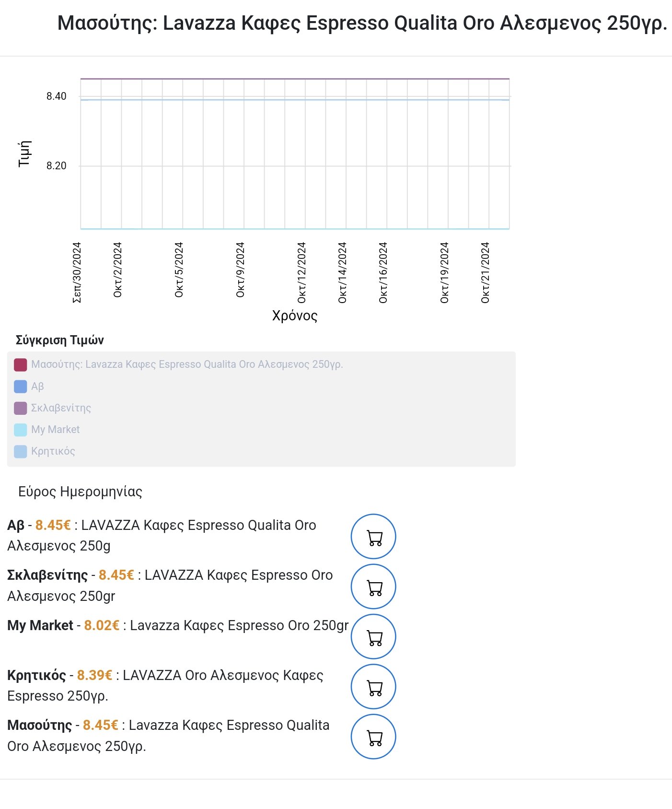This screenshot has height=809, width=672.
Task: Click the page title Μασούτης: Lavazza Καφες Espresso
Action: tap(362, 23)
